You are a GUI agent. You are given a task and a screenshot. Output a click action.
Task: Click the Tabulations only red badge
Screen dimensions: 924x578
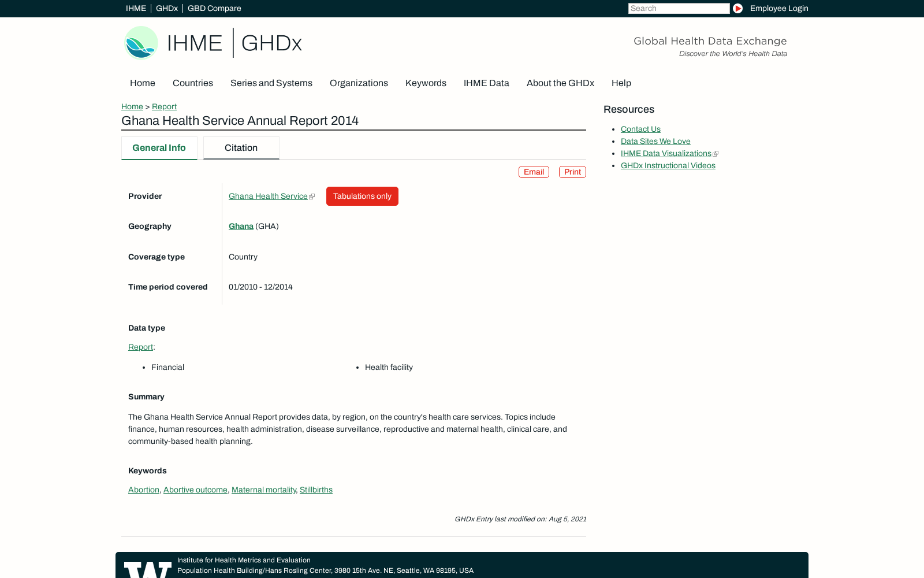coord(362,196)
